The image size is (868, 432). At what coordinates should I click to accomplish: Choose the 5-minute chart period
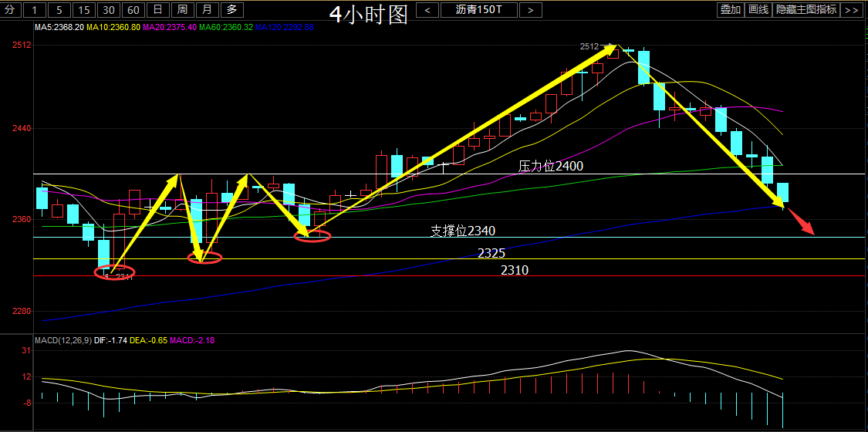tap(60, 10)
